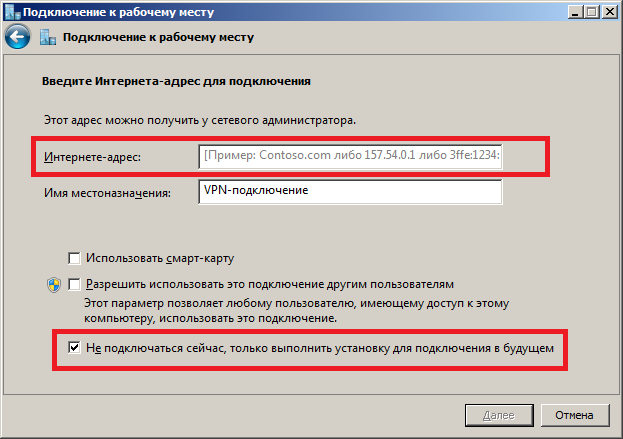Viewport: 623px width, 439px height.
Task: Click the 'Интернете-адрес:' label
Action: [93, 158]
